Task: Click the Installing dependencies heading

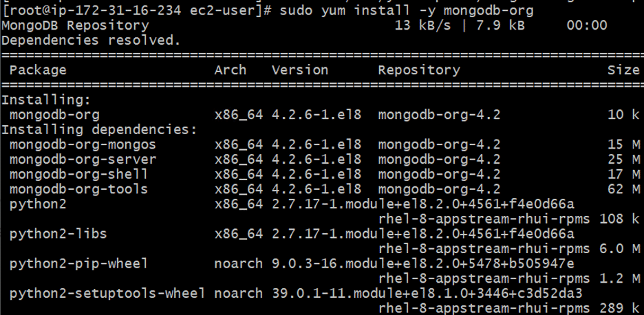Action: coord(99,130)
